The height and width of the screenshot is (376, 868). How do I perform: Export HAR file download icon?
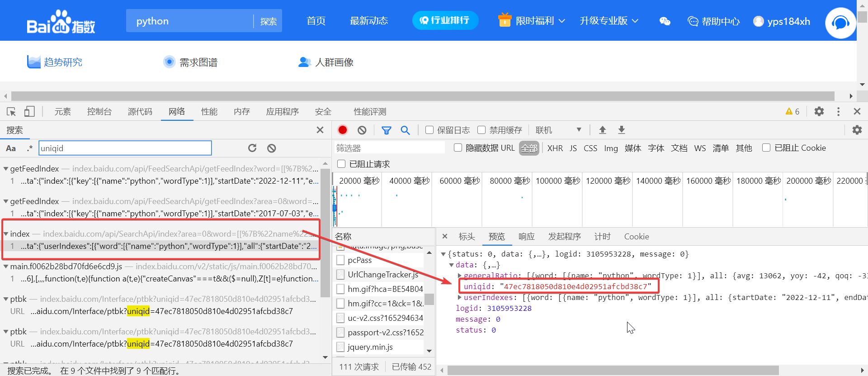pos(622,130)
